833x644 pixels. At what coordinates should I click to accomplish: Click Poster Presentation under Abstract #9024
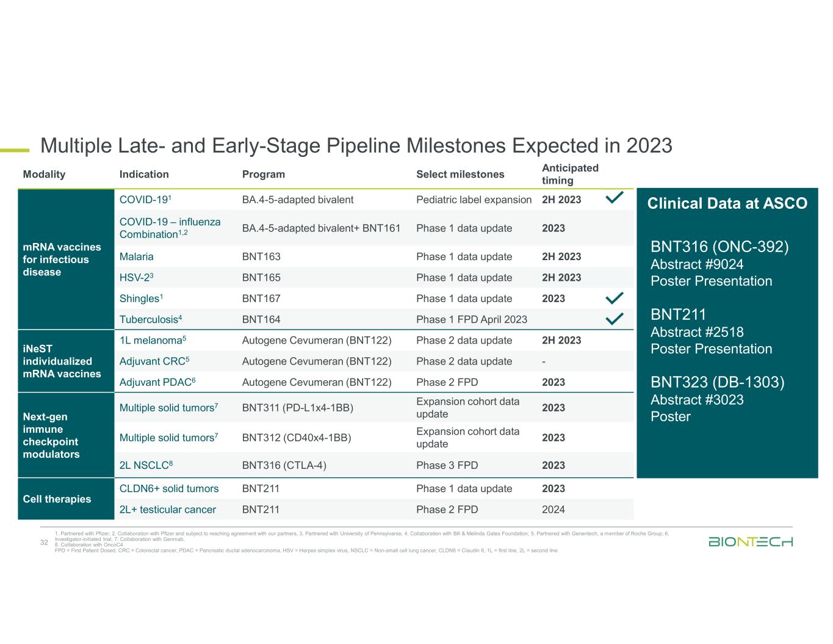[712, 281]
